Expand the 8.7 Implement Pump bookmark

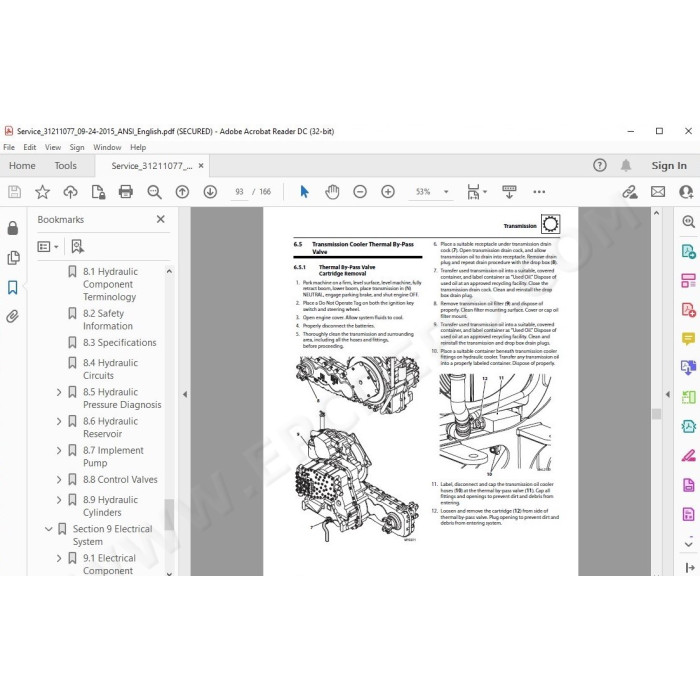pos(59,450)
